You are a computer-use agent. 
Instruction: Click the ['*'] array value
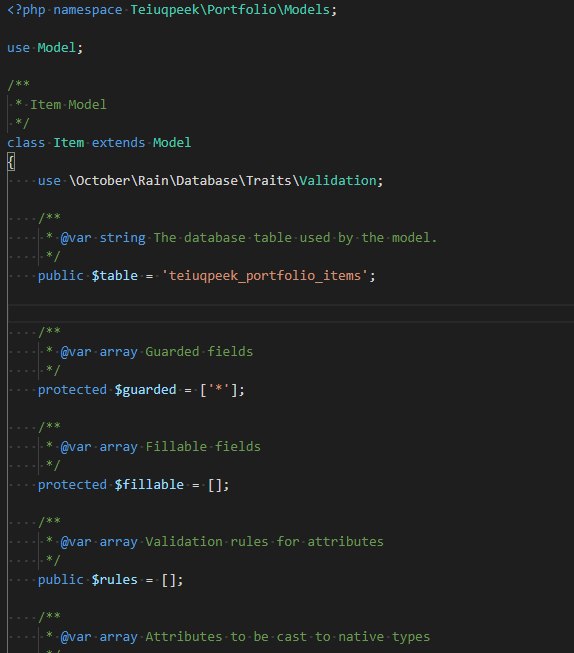coord(218,390)
